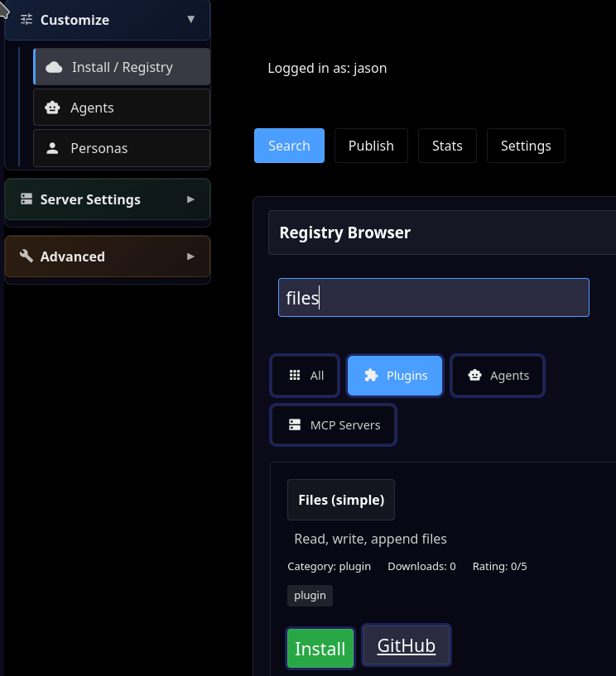The height and width of the screenshot is (676, 616).
Task: Filter registry results by Agents
Action: 498,376
